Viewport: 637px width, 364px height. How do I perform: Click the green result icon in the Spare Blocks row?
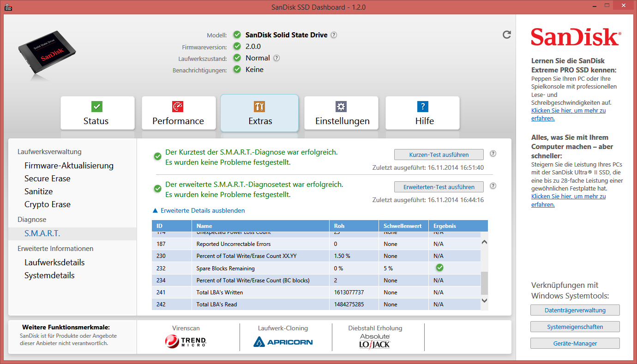(x=439, y=268)
